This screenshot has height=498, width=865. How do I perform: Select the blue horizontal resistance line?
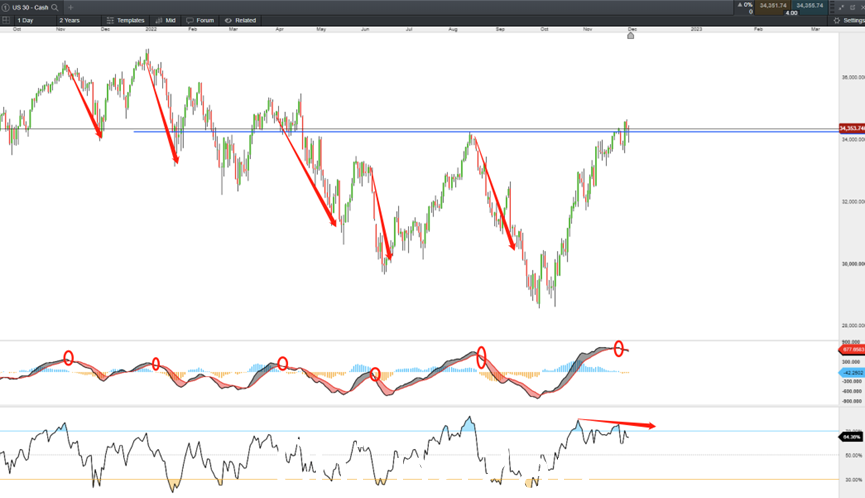[485, 132]
